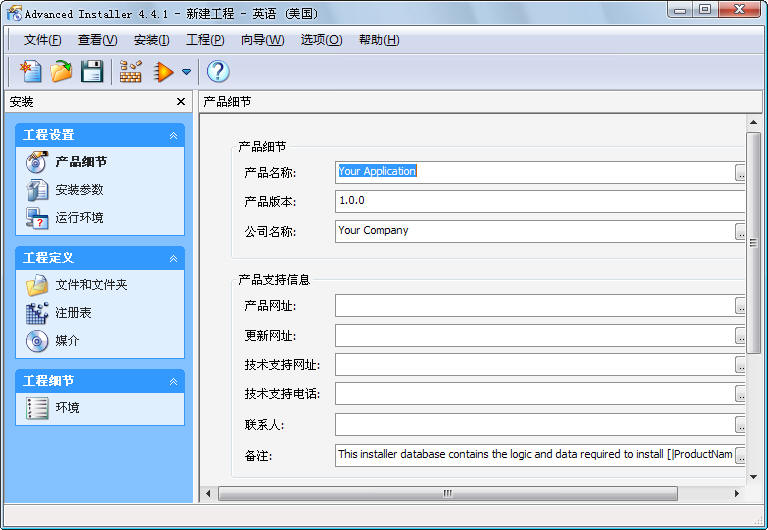
Task: Click the browse button beside 产品名称
Action: pyautogui.click(x=740, y=172)
